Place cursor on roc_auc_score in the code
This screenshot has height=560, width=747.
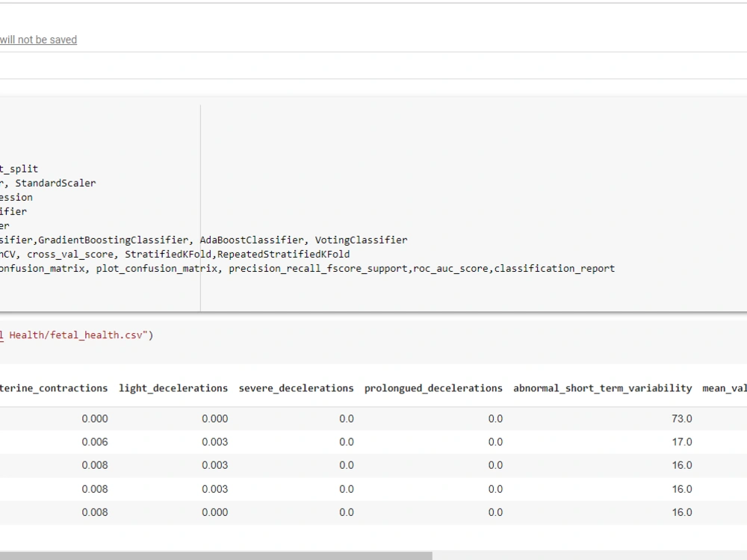point(450,269)
